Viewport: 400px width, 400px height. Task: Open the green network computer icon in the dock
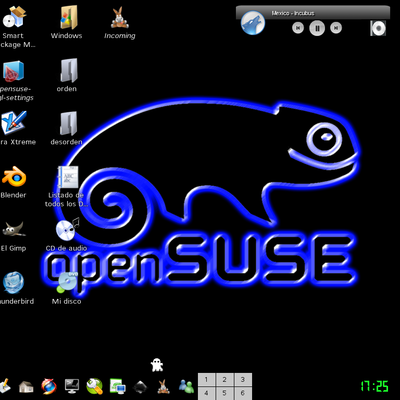click(117, 387)
